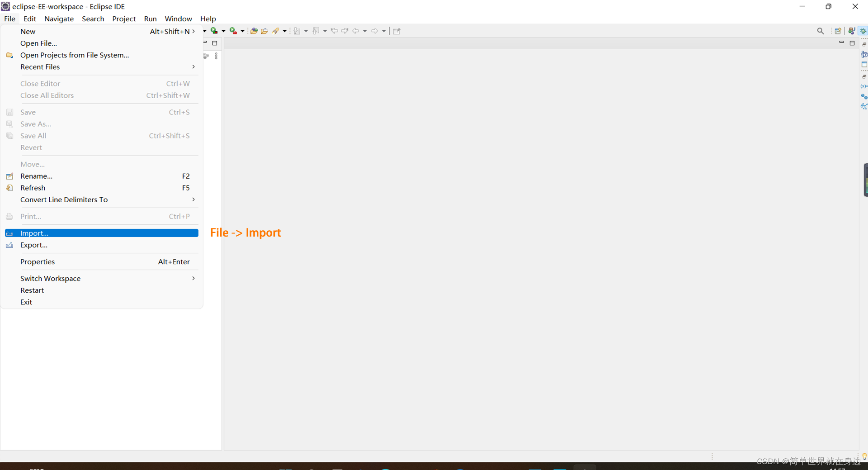Open the Window menu
868x470 pixels.
point(178,19)
